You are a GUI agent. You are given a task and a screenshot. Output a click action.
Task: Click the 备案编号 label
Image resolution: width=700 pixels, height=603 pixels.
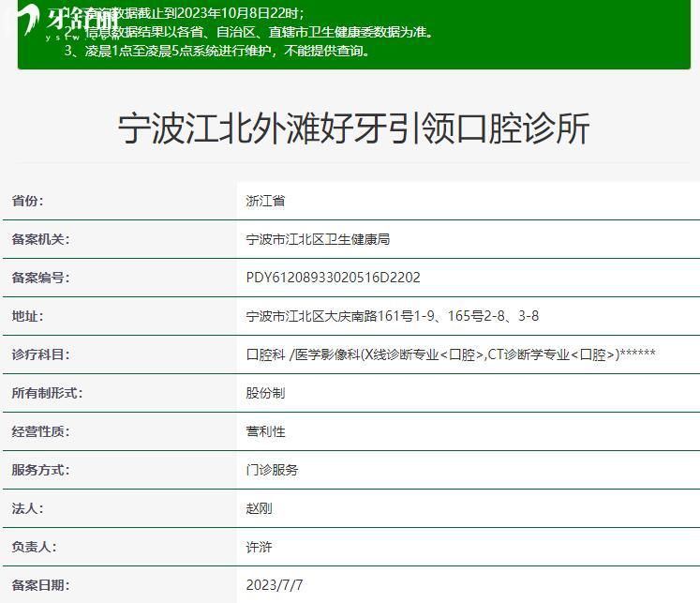pyautogui.click(x=40, y=278)
